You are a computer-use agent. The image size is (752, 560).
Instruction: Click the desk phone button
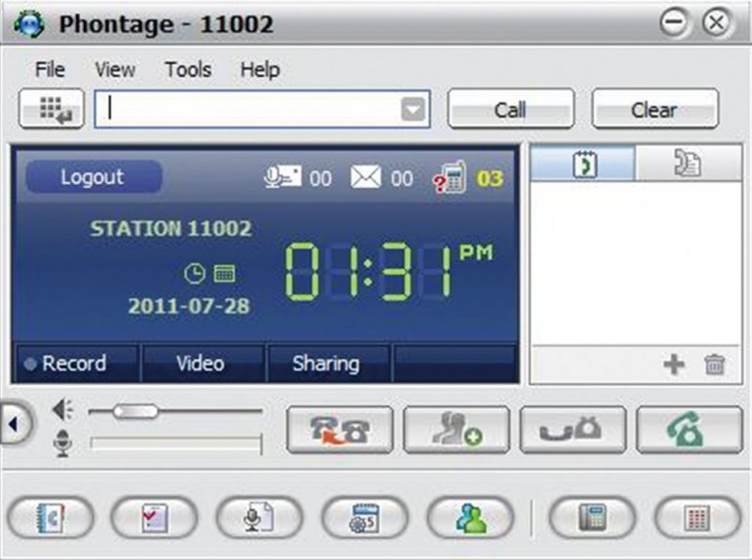point(592,518)
